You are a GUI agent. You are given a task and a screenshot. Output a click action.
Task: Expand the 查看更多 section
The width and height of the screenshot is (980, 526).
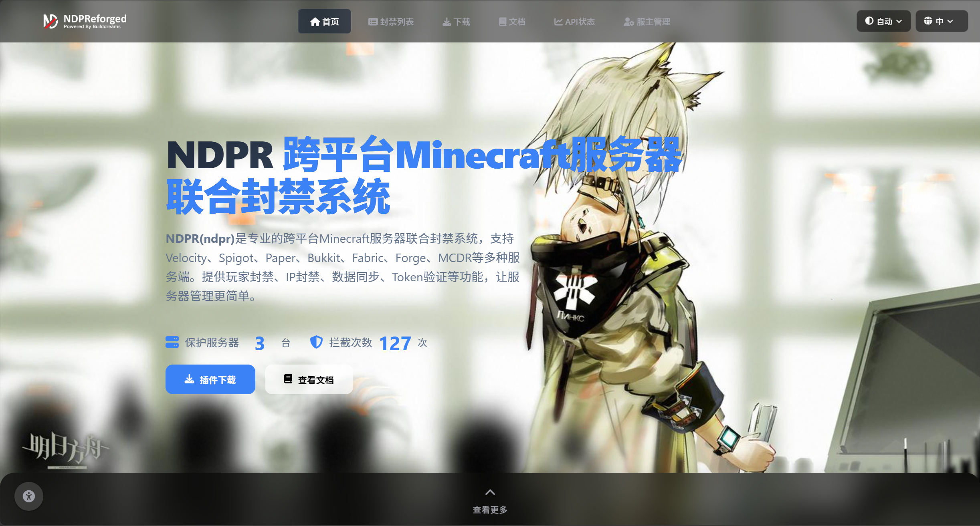490,501
